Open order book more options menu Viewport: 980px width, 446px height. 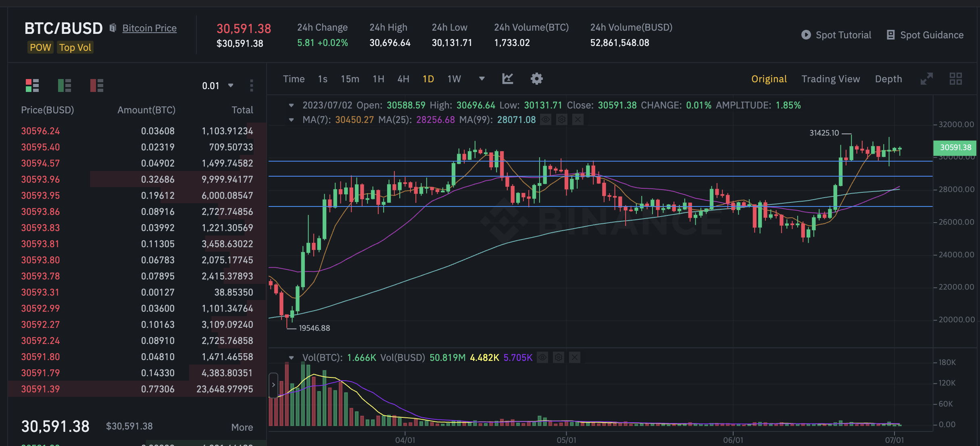click(x=252, y=85)
